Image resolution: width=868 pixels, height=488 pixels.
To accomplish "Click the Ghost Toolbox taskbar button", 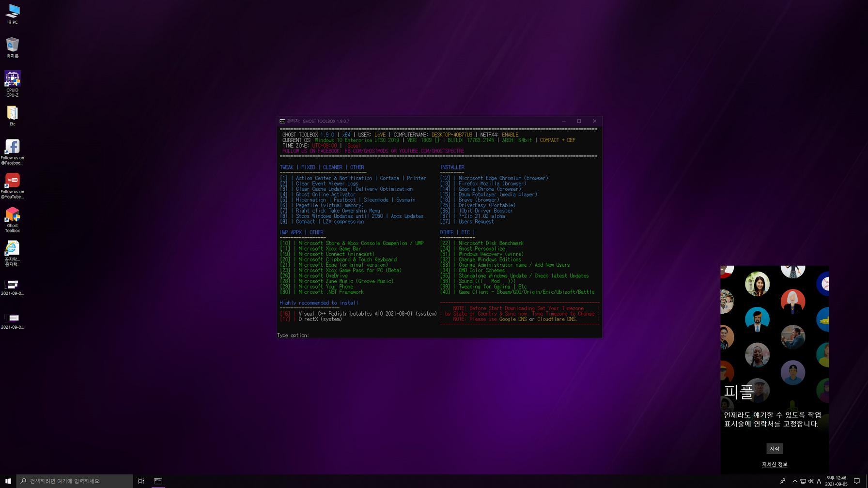I will click(x=158, y=481).
